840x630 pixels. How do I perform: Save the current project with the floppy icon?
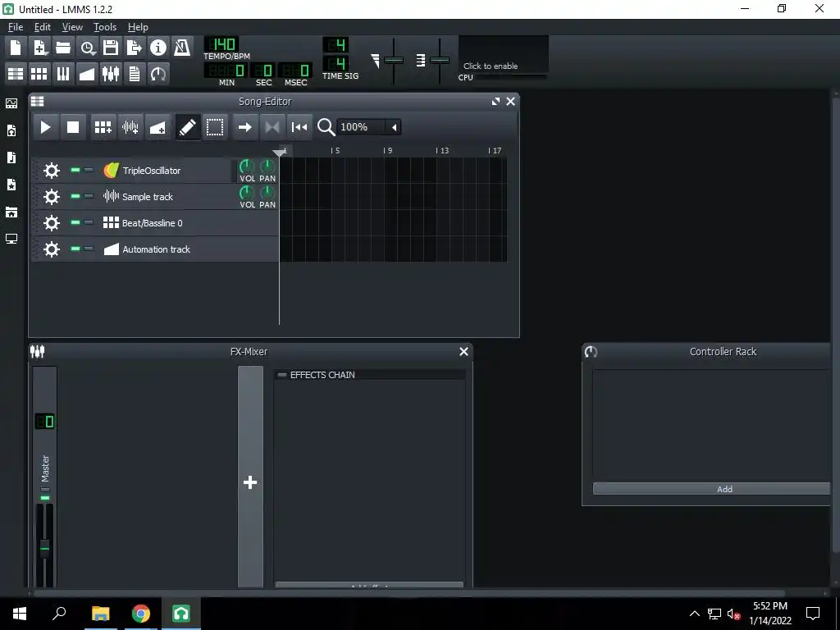pos(111,48)
